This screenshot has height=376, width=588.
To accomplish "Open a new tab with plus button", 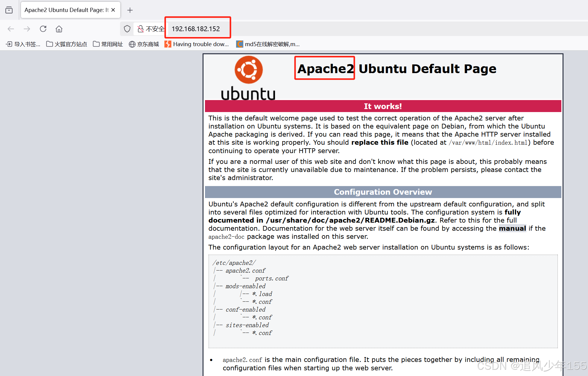I will [x=130, y=10].
